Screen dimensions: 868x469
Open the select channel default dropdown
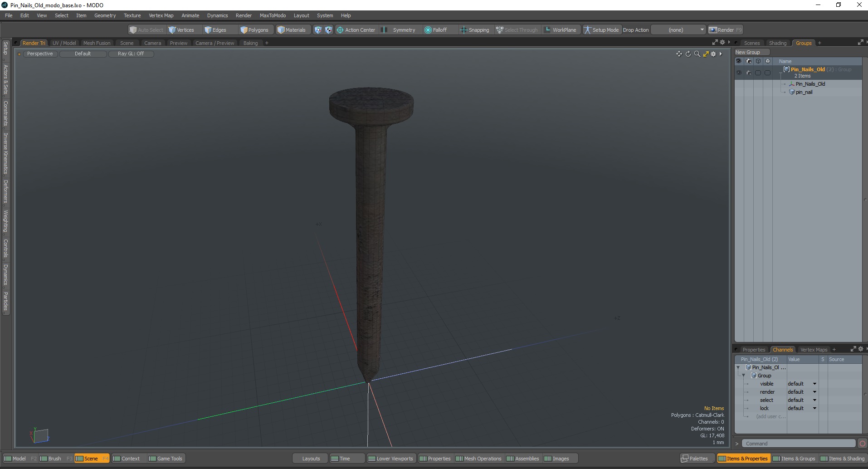pyautogui.click(x=802, y=400)
